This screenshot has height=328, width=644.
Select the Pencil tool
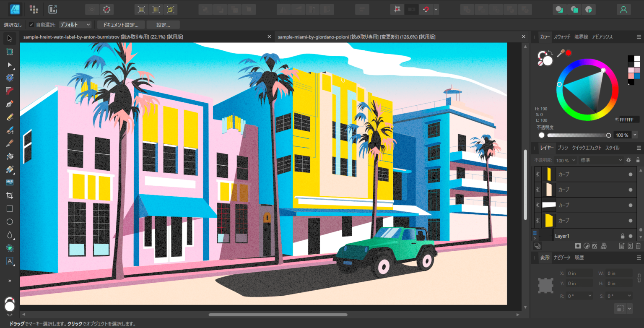[x=9, y=117]
